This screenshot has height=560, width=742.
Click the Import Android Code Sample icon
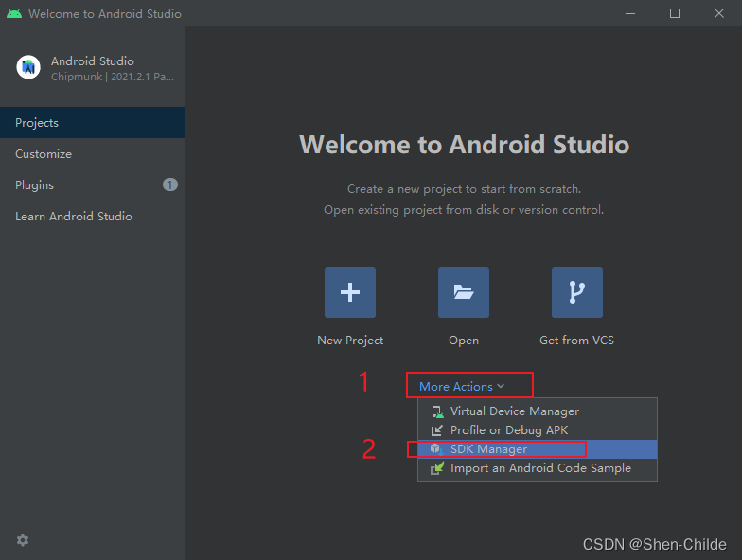(x=437, y=468)
